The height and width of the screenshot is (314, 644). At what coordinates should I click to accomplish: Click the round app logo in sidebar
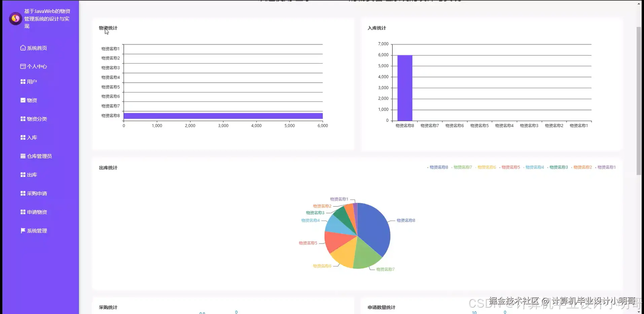(15, 18)
